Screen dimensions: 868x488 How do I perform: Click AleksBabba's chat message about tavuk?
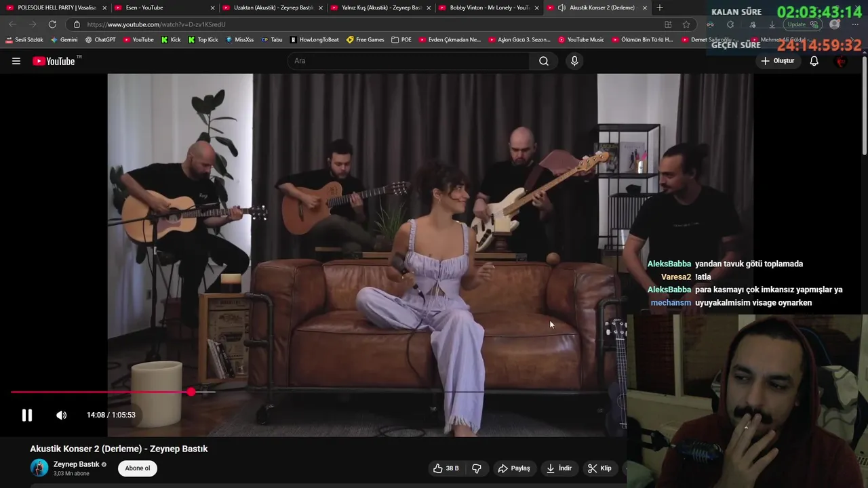pyautogui.click(x=725, y=264)
